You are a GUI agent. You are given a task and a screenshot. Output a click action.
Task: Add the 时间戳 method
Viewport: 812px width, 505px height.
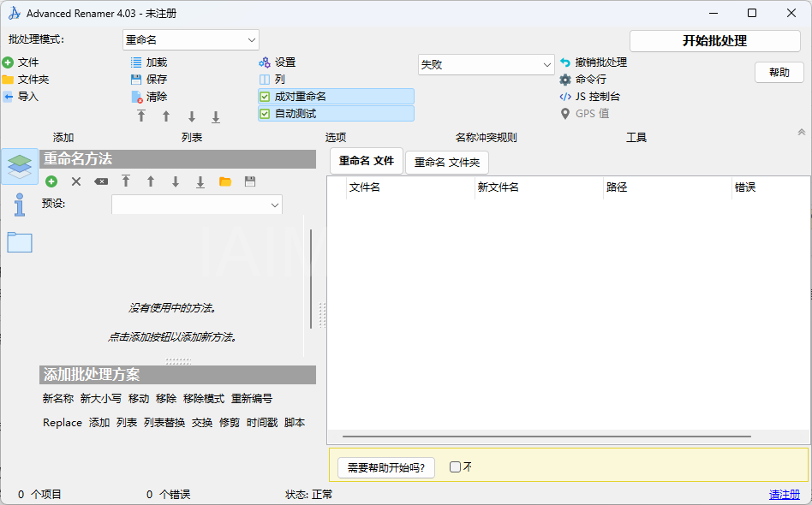pos(262,423)
